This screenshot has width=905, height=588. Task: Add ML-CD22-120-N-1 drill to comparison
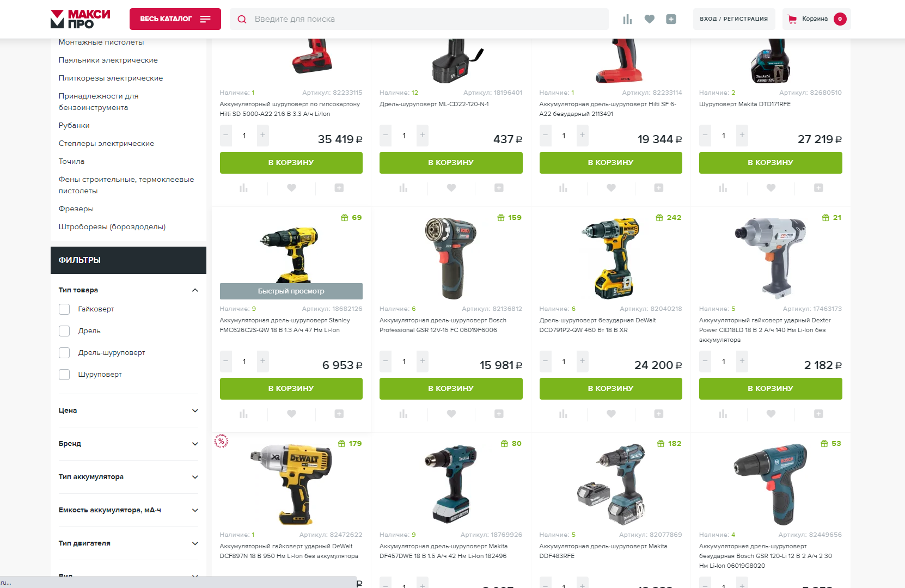pyautogui.click(x=403, y=188)
